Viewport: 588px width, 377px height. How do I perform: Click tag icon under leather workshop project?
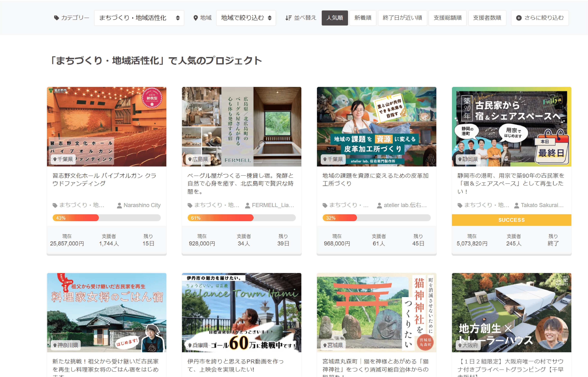[325, 206]
